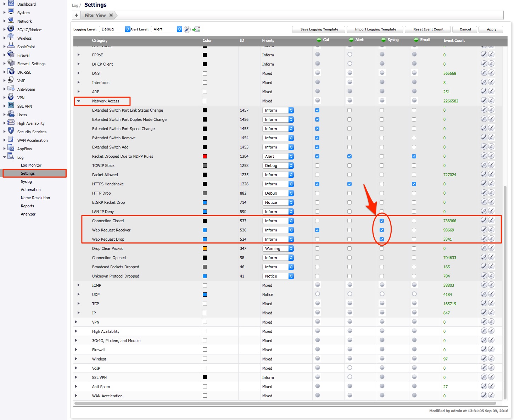Expand the ICMP category row

[x=79, y=285]
